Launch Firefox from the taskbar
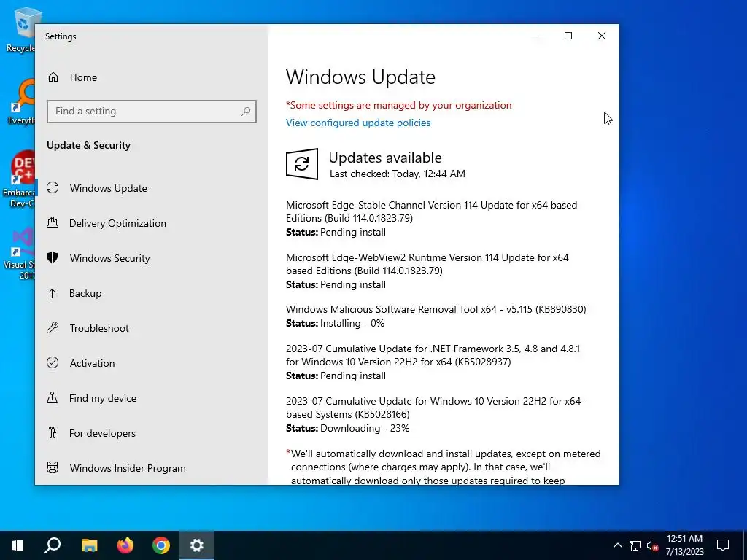The width and height of the screenshot is (747, 560). click(x=125, y=545)
